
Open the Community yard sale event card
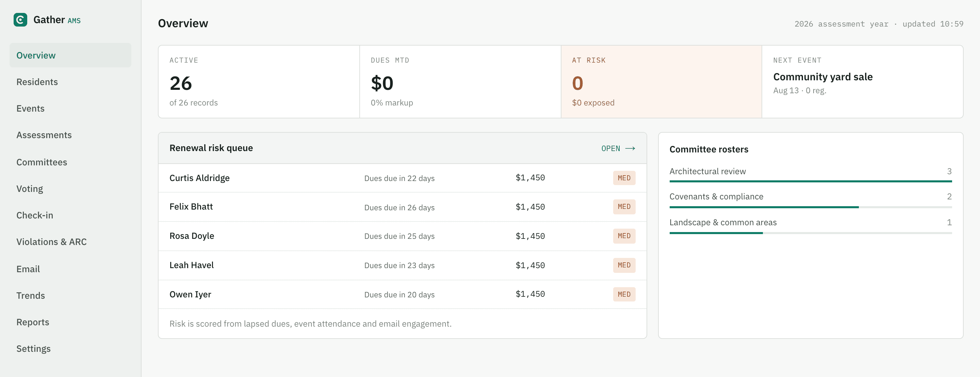pos(863,82)
